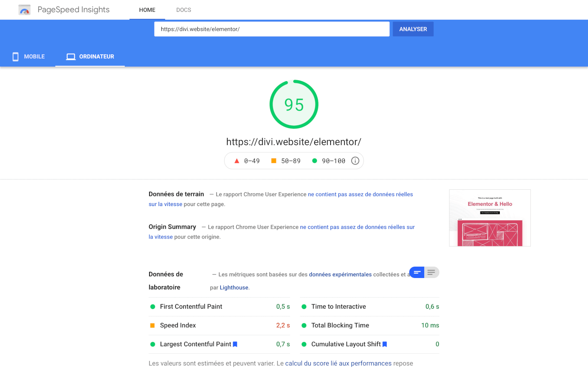Click the Total Blocking Time metric label

(340, 326)
